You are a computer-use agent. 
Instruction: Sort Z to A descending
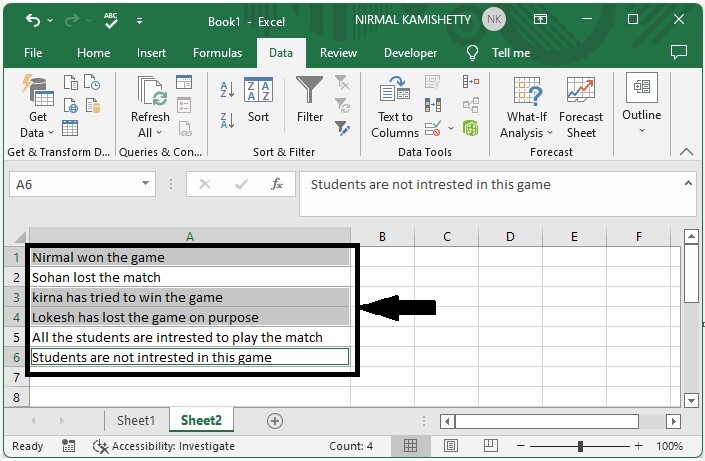[227, 120]
